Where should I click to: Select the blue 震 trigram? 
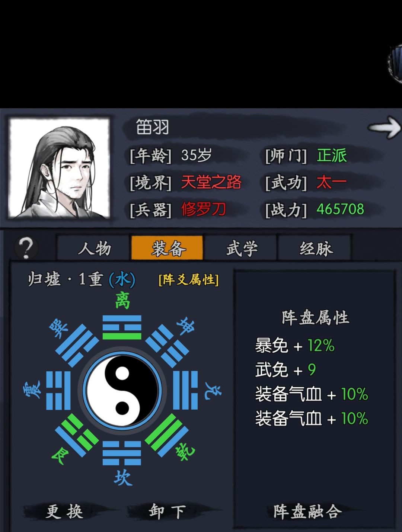point(58,390)
